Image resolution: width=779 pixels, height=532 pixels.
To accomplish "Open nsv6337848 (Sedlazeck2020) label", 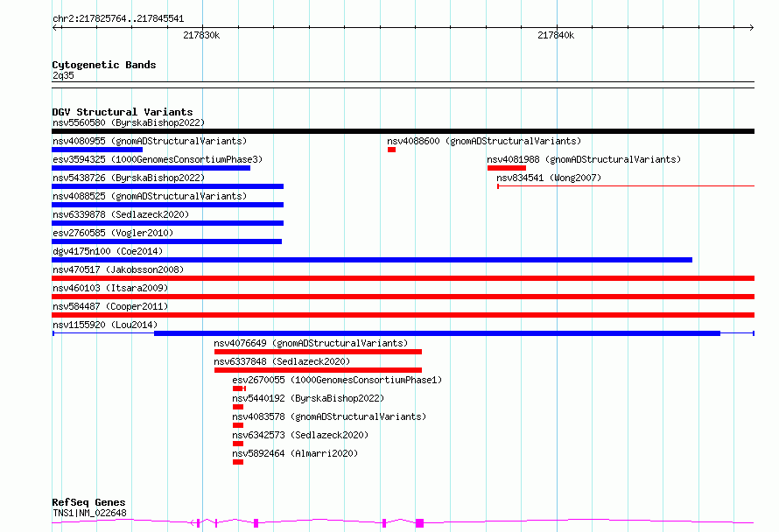I will pyautogui.click(x=282, y=361).
